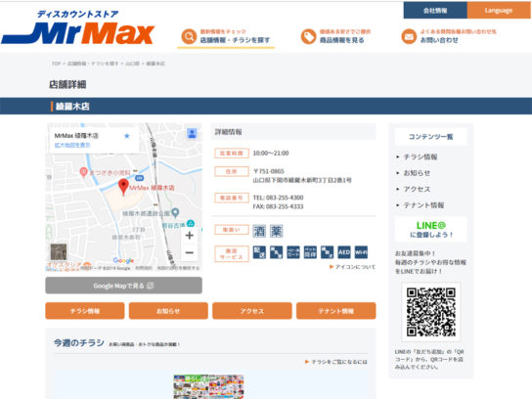Click the second service icon after 配送

click(x=276, y=252)
